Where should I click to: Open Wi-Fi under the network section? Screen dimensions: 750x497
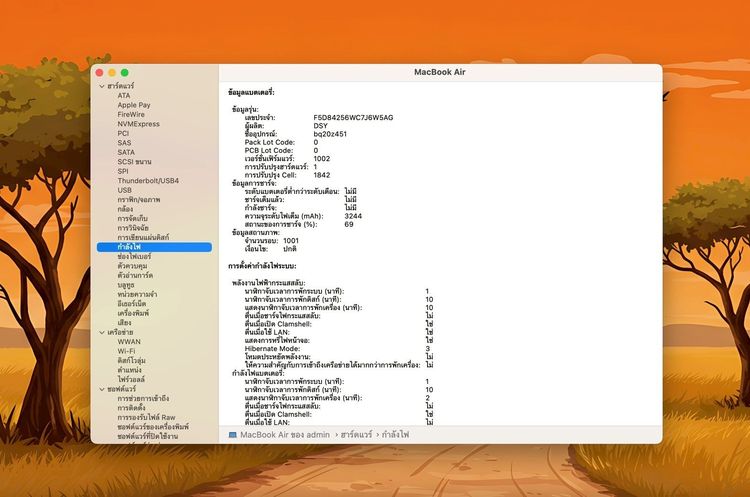tap(126, 351)
